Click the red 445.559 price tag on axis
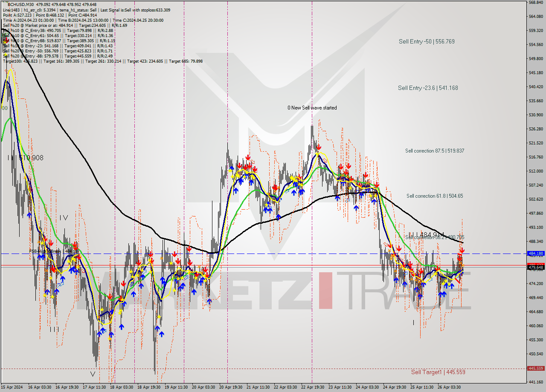546x392 pixels. [536, 368]
